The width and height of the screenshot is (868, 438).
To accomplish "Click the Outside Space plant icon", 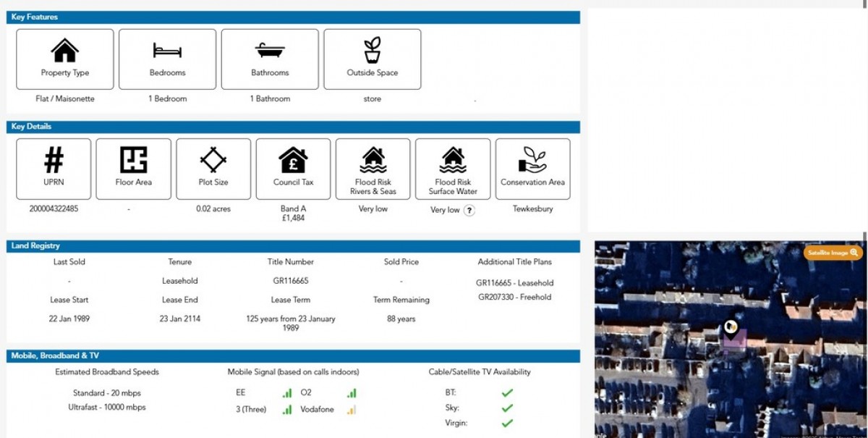I will click(372, 51).
